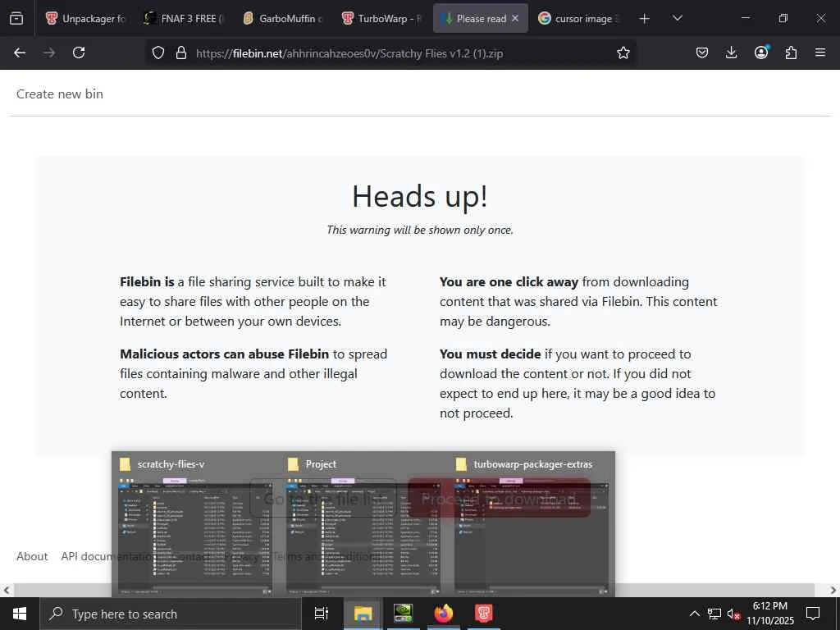Screen dimensions: 840x630
Task: Close the Please read tab
Action: pos(515,18)
